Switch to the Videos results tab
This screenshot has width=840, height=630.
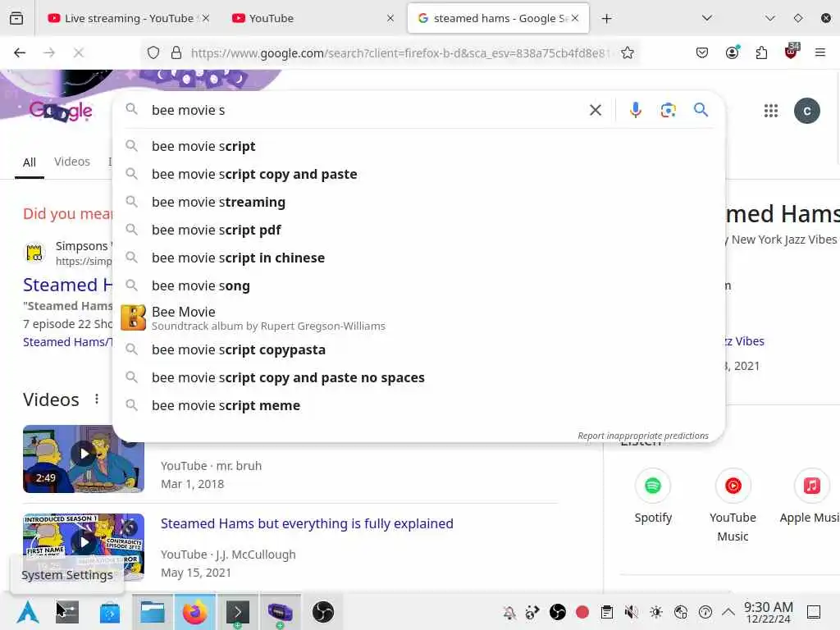[72, 162]
